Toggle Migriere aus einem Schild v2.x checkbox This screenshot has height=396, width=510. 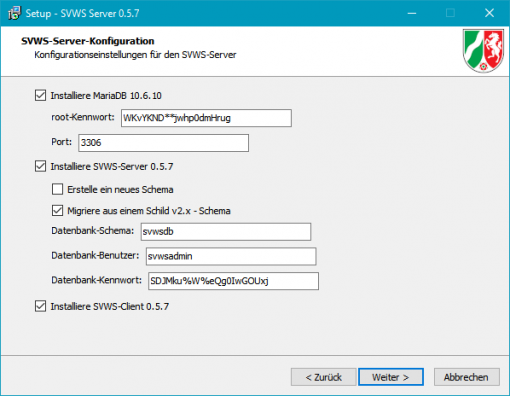tap(57, 210)
